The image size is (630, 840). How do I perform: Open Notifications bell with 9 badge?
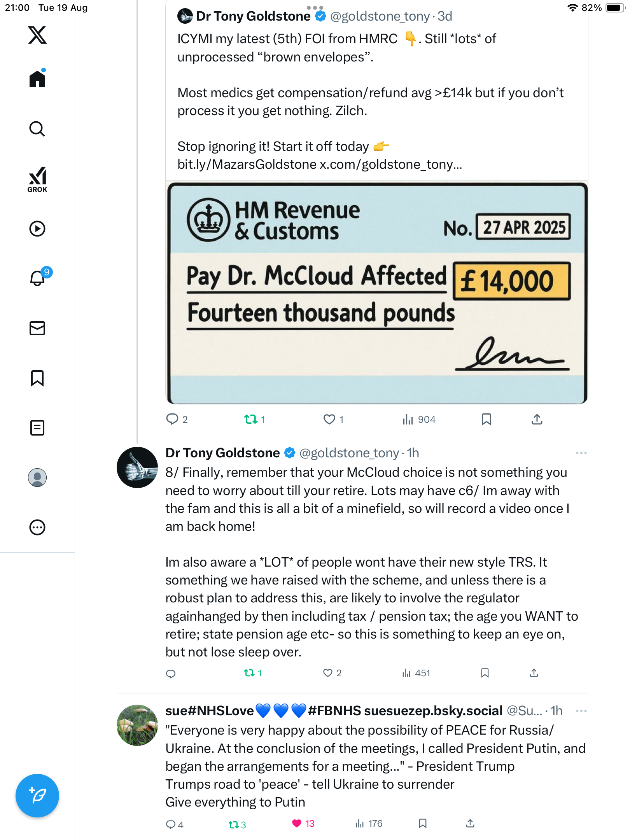click(38, 278)
